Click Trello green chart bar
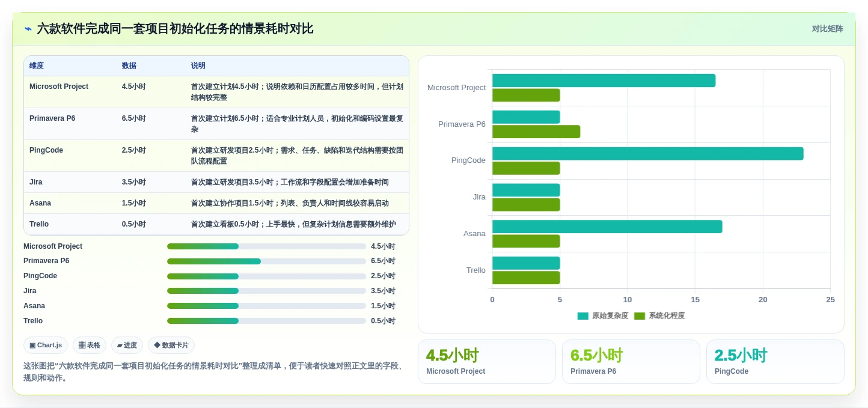Image resolution: width=868 pixels, height=408 pixels. click(x=526, y=278)
